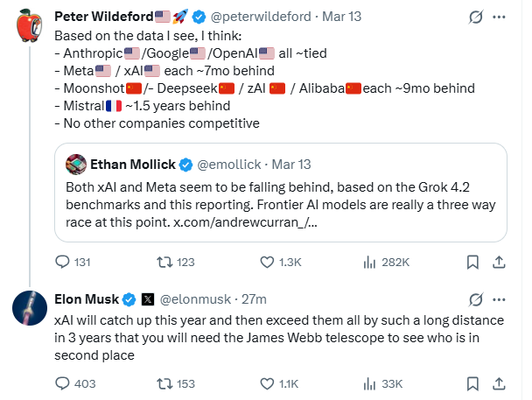Bookmark Elon Musk's post
The width and height of the screenshot is (532, 400).
click(472, 382)
